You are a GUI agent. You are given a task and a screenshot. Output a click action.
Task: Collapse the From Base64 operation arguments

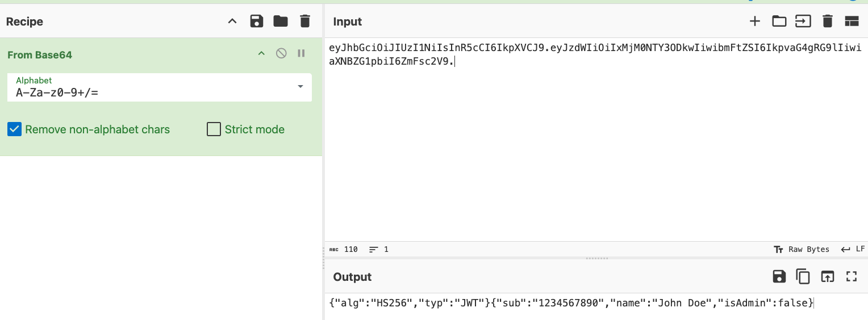[x=261, y=53]
